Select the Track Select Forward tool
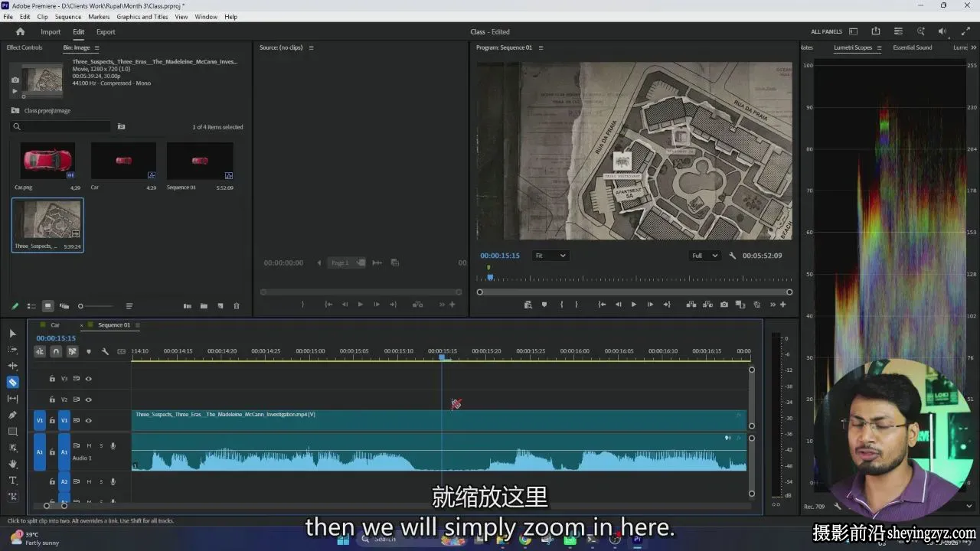Image resolution: width=980 pixels, height=551 pixels. 12,350
